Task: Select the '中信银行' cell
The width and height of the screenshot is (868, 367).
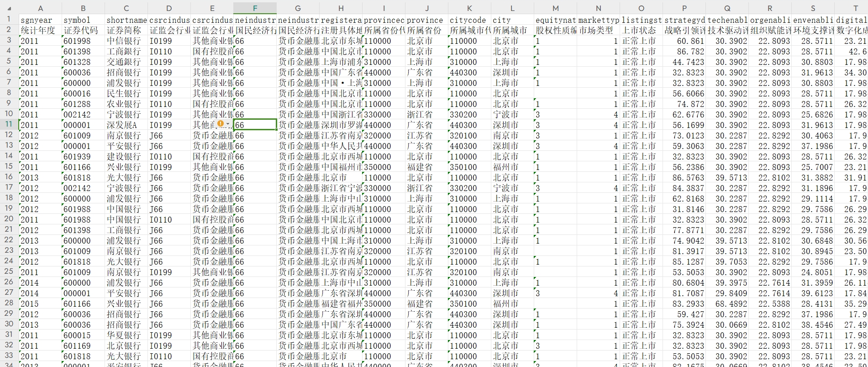Action: (x=126, y=41)
